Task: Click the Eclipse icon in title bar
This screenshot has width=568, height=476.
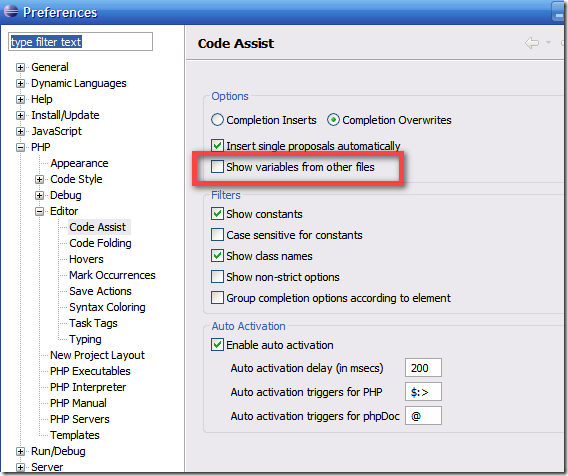Action: click(11, 11)
